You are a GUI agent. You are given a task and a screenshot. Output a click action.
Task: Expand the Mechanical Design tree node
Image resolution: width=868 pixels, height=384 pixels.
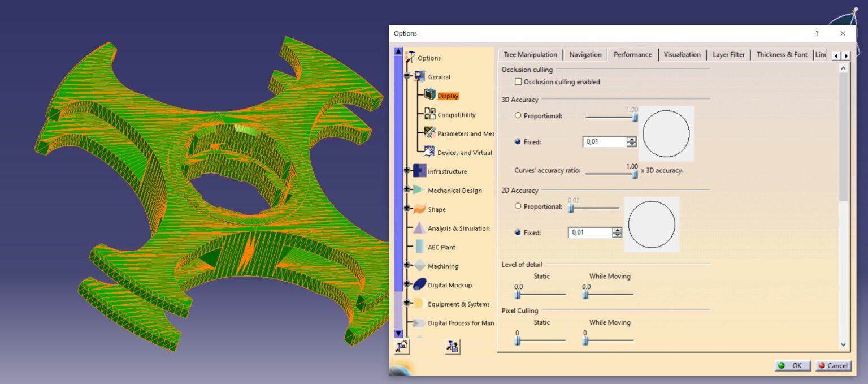(406, 191)
